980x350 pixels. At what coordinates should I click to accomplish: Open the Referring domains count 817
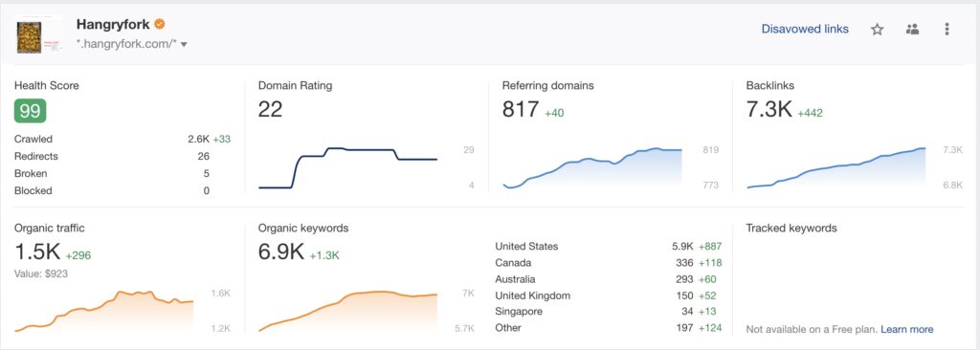(x=520, y=109)
